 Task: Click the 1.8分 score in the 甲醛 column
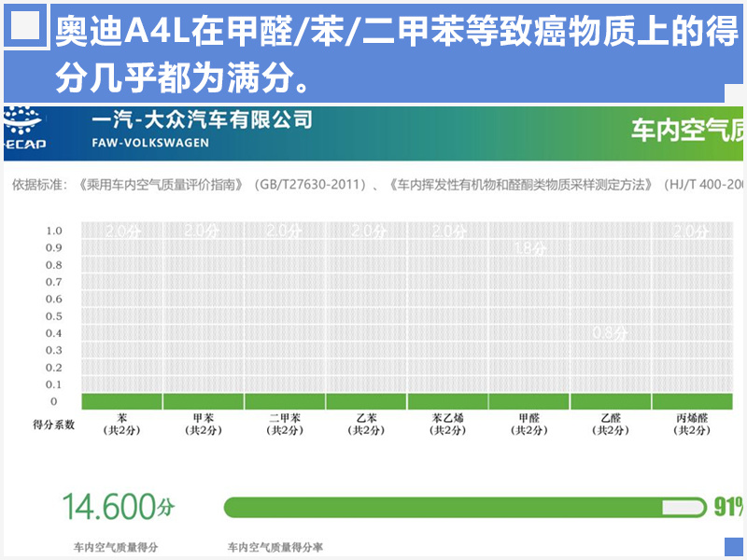[x=530, y=248]
